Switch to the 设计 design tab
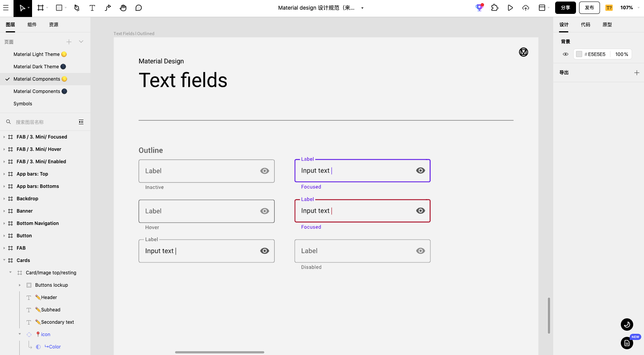The width and height of the screenshot is (644, 355). click(564, 25)
